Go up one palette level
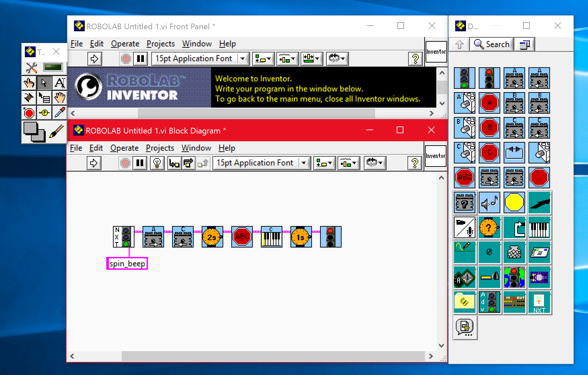588x375 pixels. (x=460, y=44)
